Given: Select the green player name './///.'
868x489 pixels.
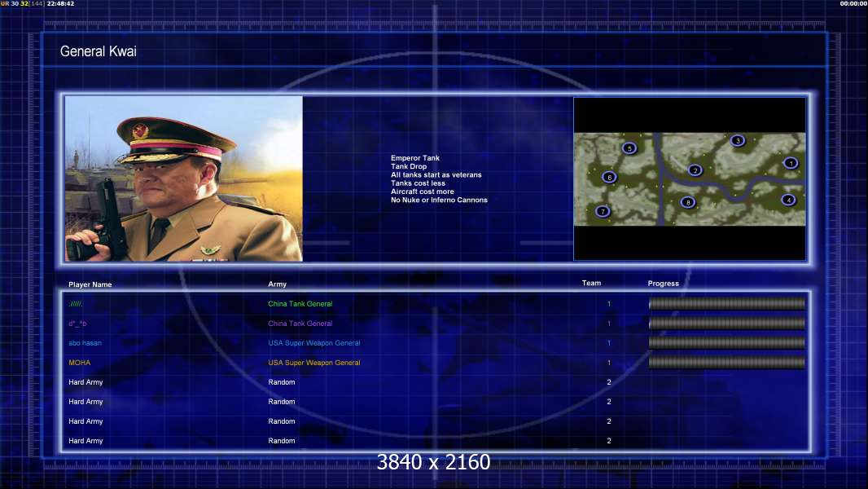Looking at the screenshot, I should click(x=76, y=303).
